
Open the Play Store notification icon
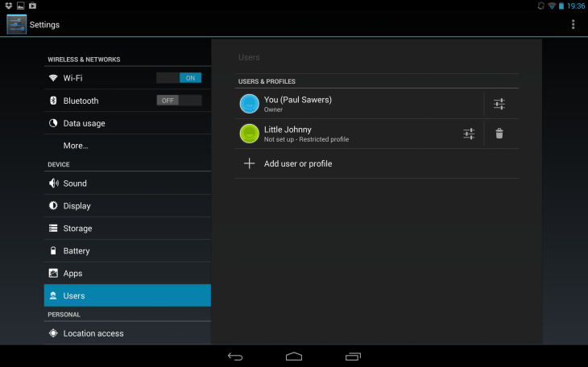pos(33,6)
